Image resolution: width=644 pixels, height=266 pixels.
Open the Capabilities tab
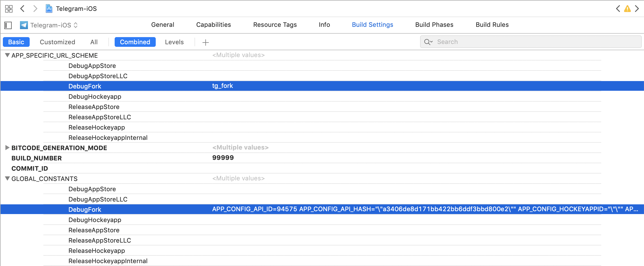214,25
